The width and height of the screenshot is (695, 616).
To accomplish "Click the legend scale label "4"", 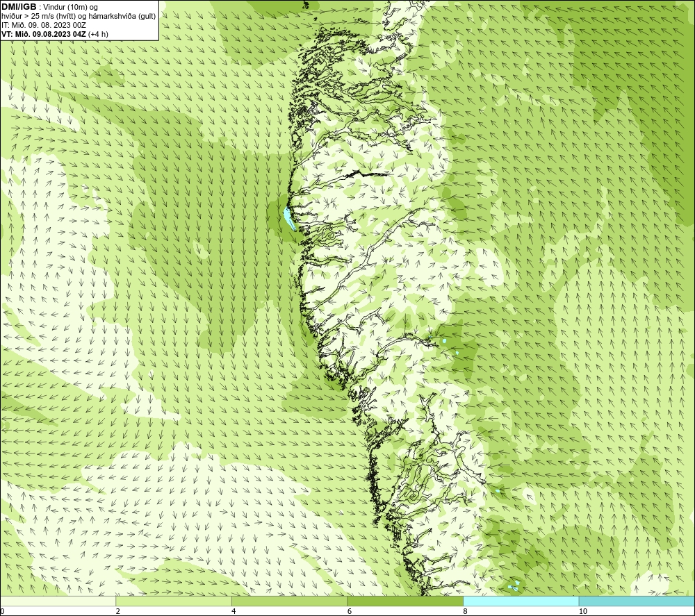I will [234, 611].
